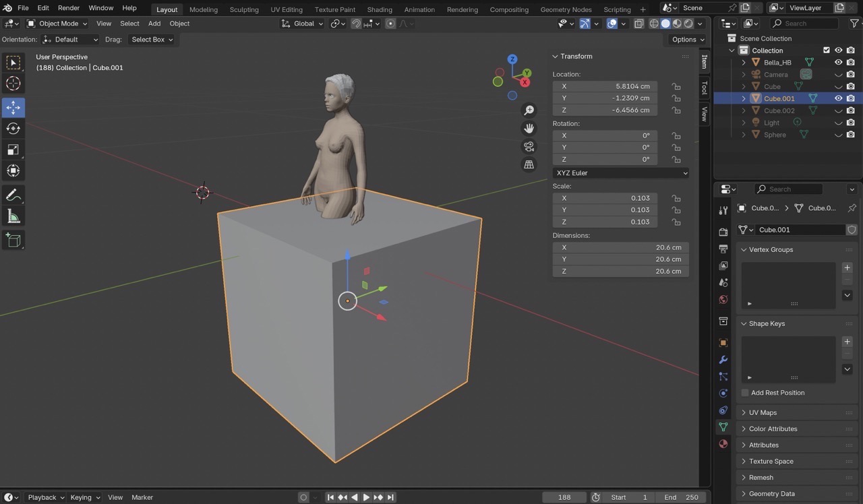The width and height of the screenshot is (863, 504).
Task: Expand the UV Maps panel
Action: 763,412
